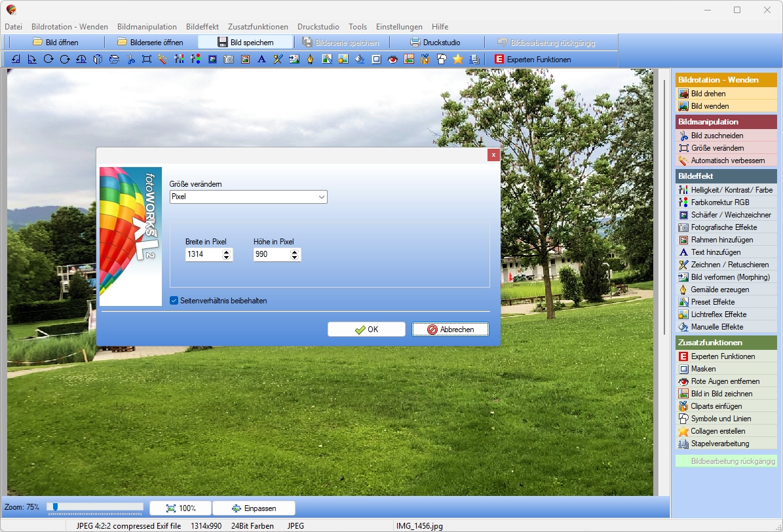Click the camera photographic effects toolbar icon

coord(229,60)
